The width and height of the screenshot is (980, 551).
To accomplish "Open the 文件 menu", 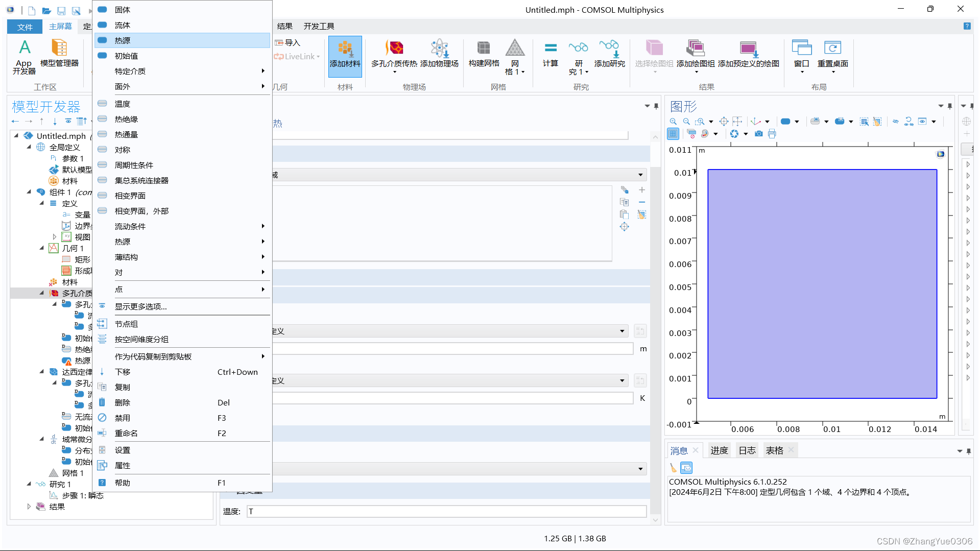I will (25, 27).
